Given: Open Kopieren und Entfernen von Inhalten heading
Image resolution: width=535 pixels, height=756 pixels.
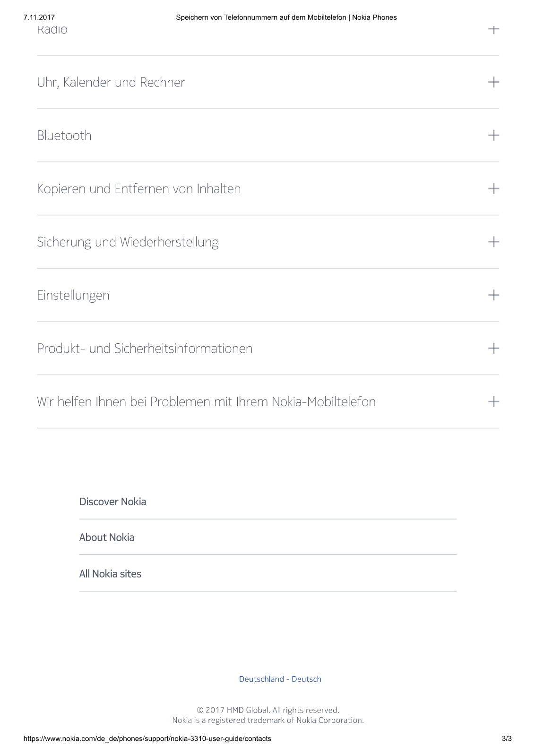Looking at the screenshot, I should tap(139, 189).
